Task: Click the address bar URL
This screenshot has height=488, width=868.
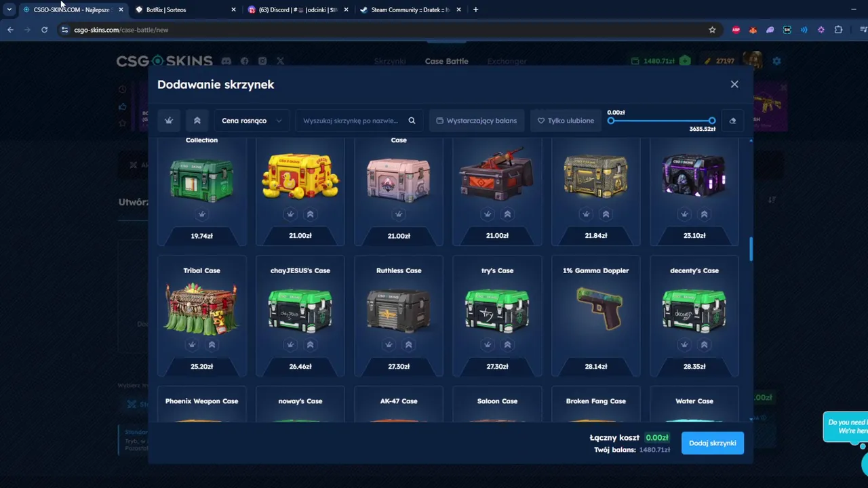Action: point(121,30)
